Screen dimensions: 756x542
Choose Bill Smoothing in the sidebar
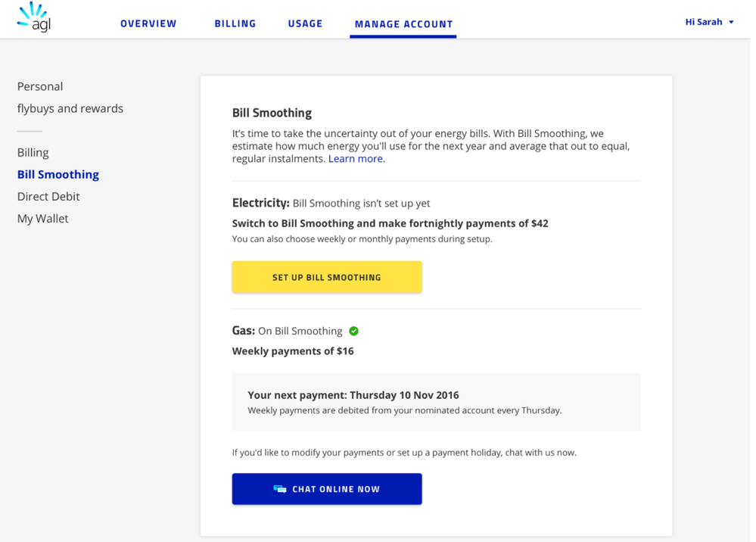[58, 174]
